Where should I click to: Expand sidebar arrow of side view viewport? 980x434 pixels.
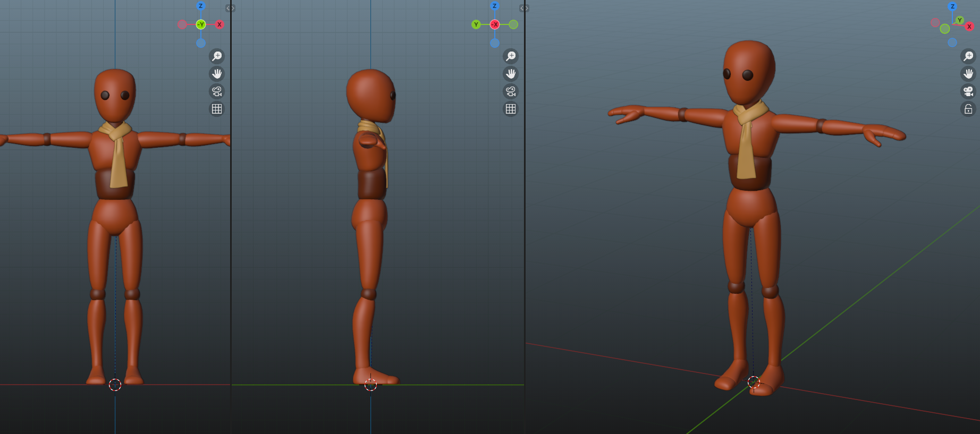[x=524, y=8]
